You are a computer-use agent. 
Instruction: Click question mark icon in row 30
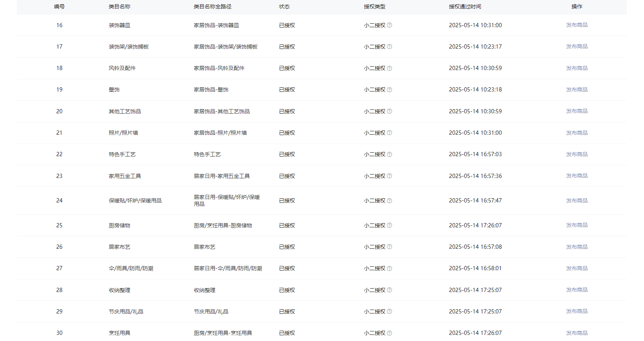click(x=389, y=333)
